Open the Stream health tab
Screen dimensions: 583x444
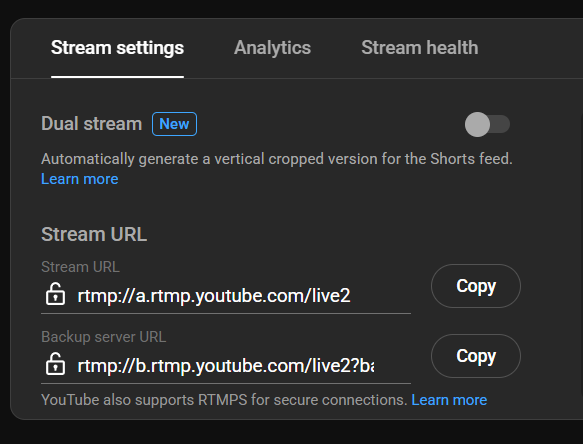pos(420,48)
